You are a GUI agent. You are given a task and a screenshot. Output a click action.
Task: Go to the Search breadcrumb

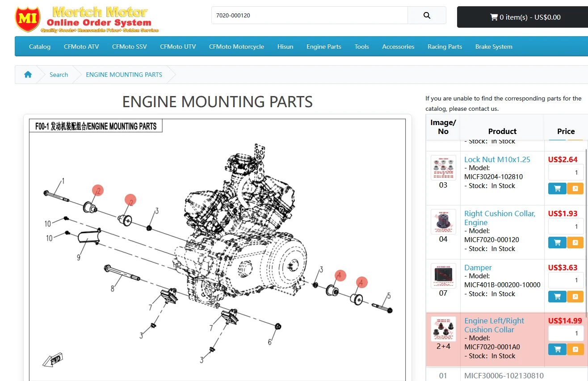click(59, 75)
